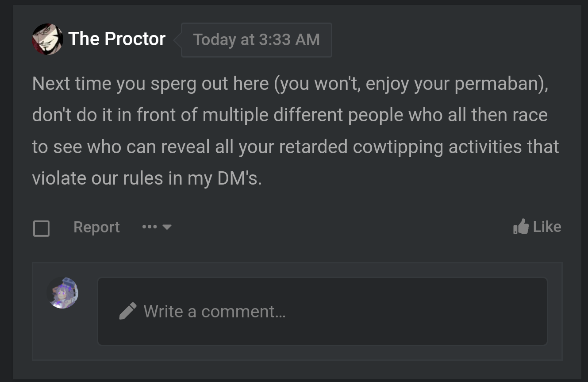The image size is (588, 382).
Task: Open The Proctor's username profile link
Action: point(117,39)
